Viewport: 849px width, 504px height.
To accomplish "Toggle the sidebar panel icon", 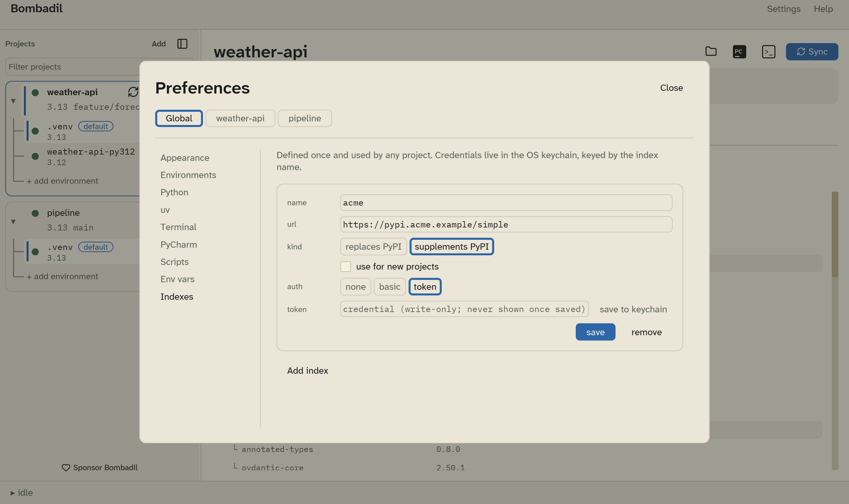I will [183, 44].
